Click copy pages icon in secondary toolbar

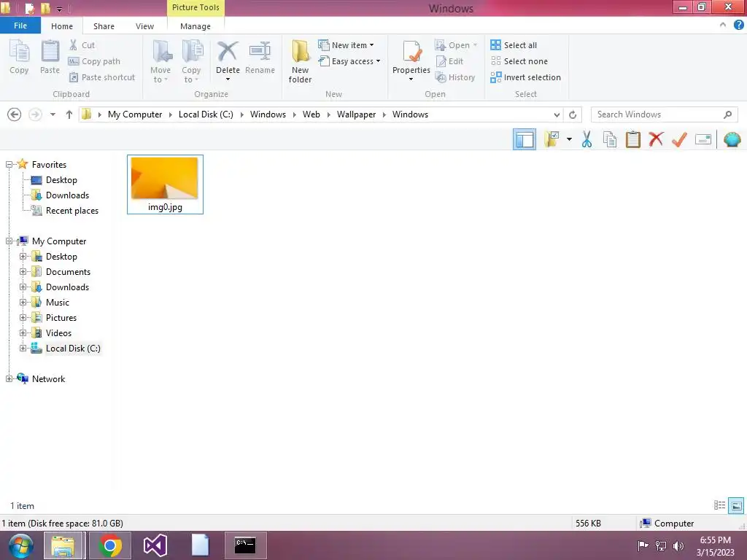click(610, 139)
